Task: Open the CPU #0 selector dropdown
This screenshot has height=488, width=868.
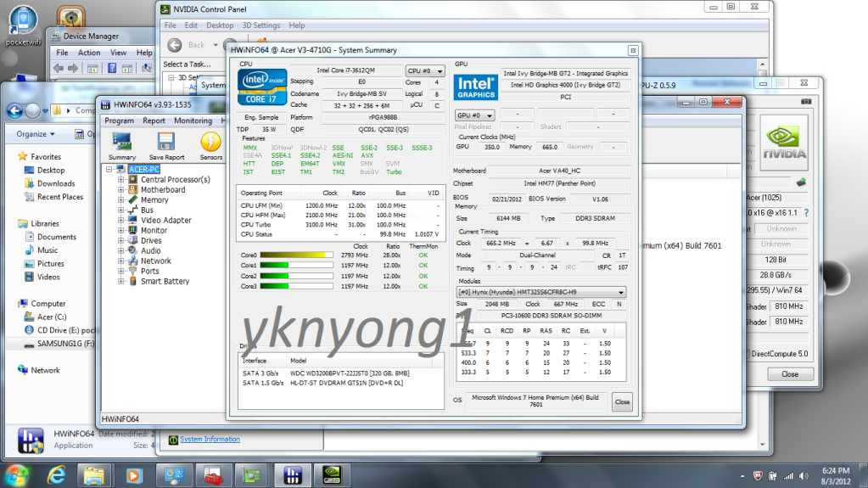Action: coord(424,71)
